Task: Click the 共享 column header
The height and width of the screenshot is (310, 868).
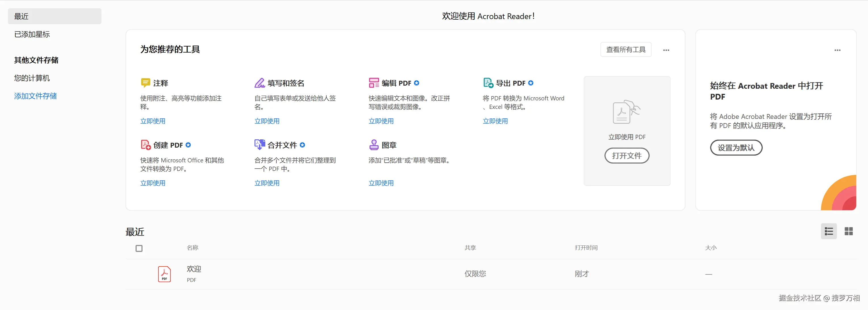Action: [x=470, y=248]
